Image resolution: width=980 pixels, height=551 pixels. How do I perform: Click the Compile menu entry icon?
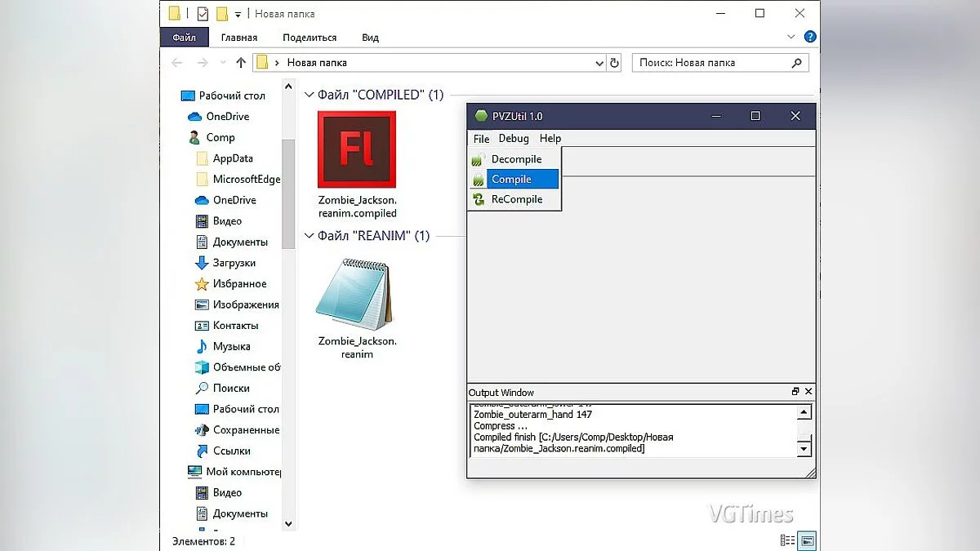[477, 180]
